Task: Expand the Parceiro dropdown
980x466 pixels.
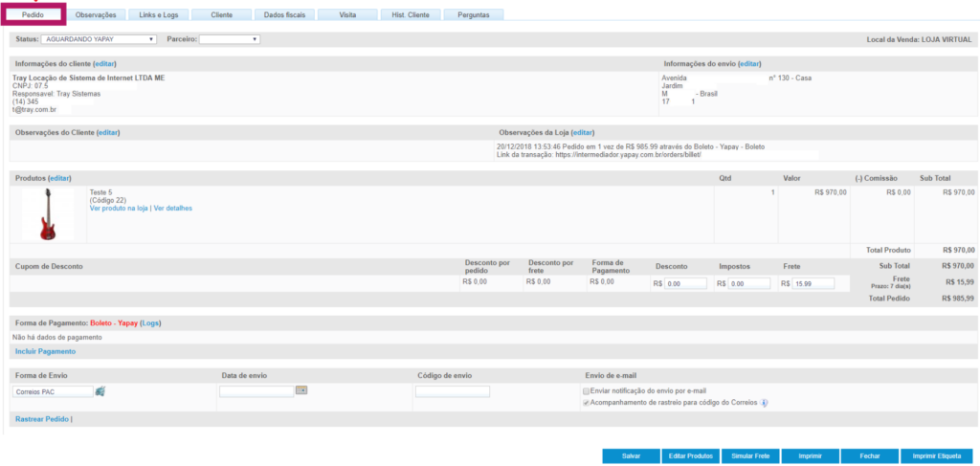Action: 230,39
